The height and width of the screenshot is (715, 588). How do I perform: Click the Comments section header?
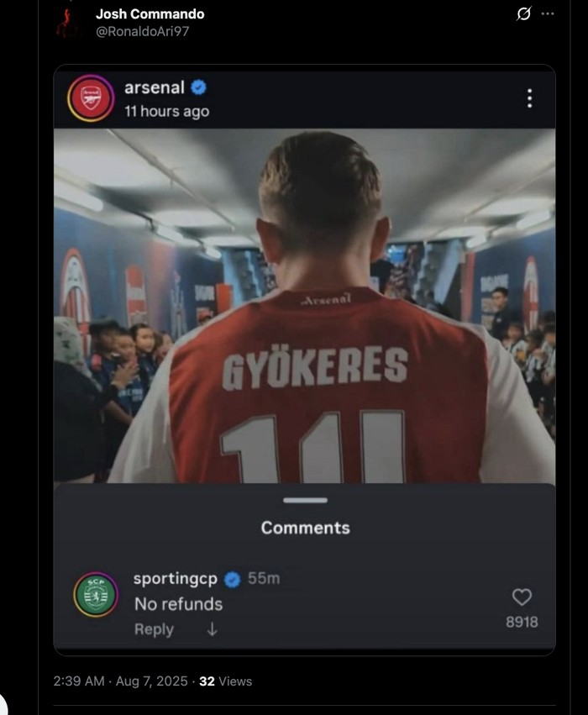click(x=306, y=528)
